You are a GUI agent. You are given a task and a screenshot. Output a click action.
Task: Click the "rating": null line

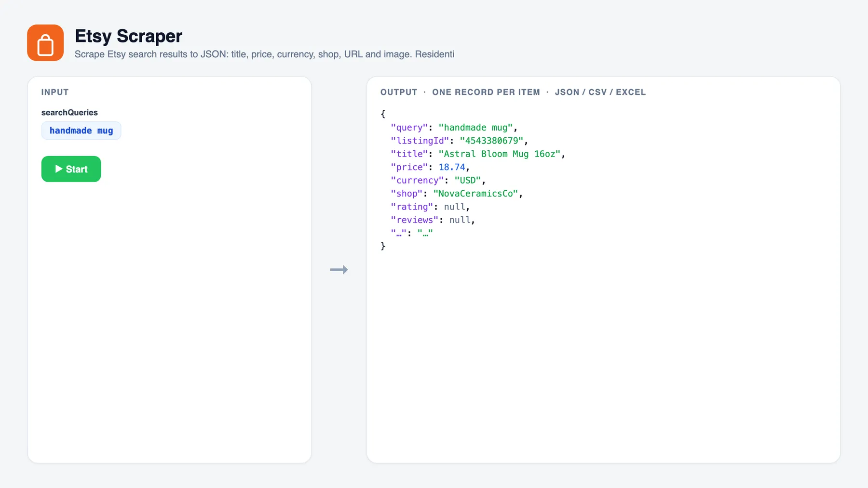[x=430, y=207]
